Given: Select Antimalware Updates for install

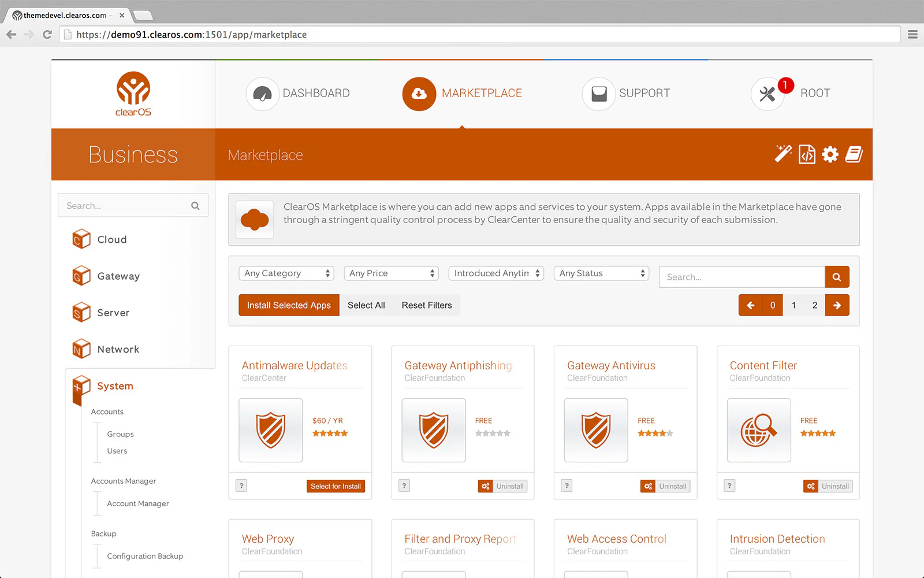Looking at the screenshot, I should pyautogui.click(x=336, y=486).
